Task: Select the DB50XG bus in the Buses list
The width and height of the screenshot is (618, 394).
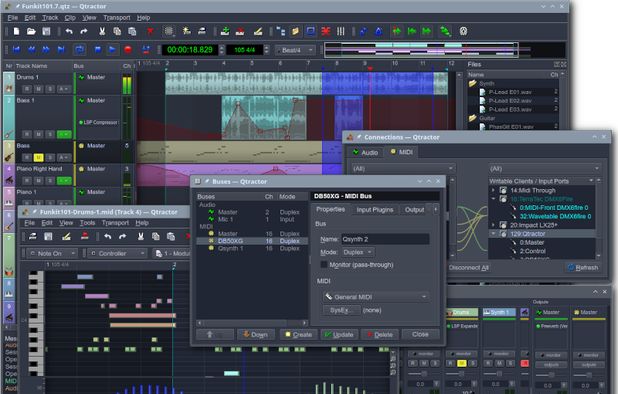Action: point(252,241)
